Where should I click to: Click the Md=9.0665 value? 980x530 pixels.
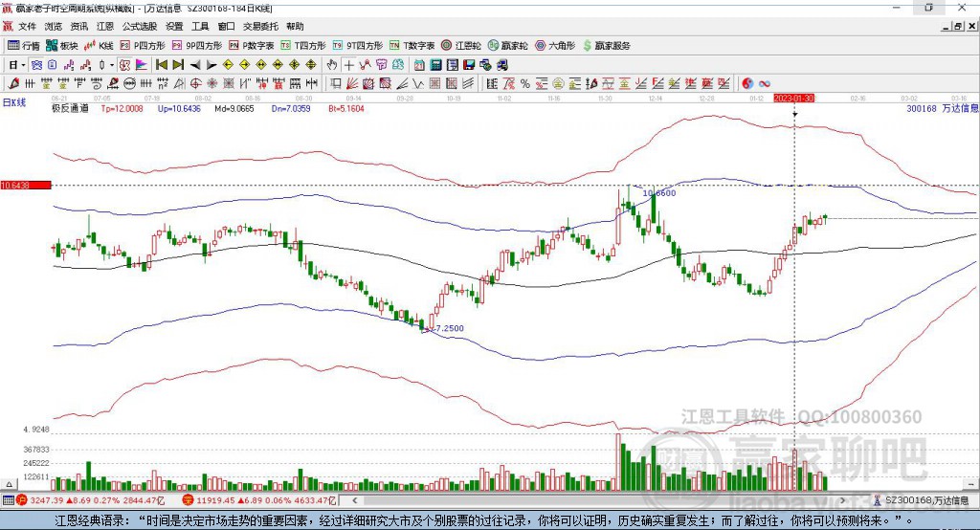[234, 108]
